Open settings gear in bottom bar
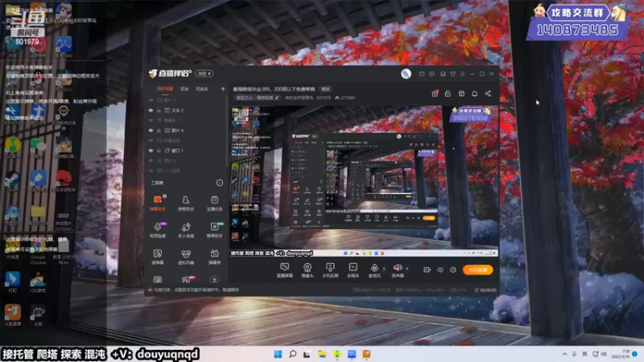 tap(453, 269)
